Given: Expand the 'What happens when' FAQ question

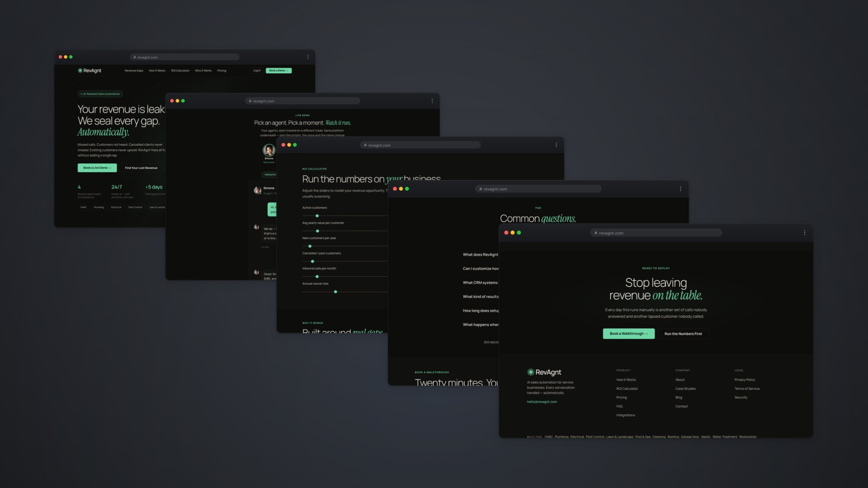Looking at the screenshot, I should coord(480,325).
